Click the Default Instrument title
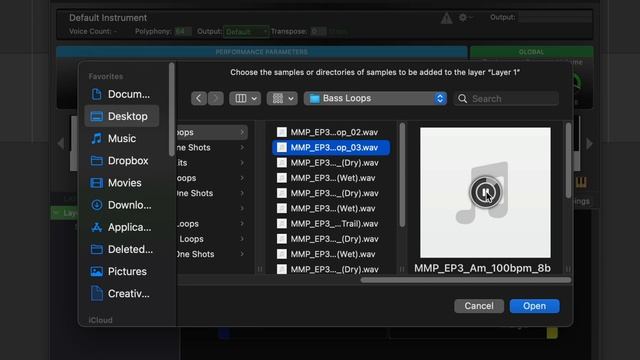 (x=108, y=18)
